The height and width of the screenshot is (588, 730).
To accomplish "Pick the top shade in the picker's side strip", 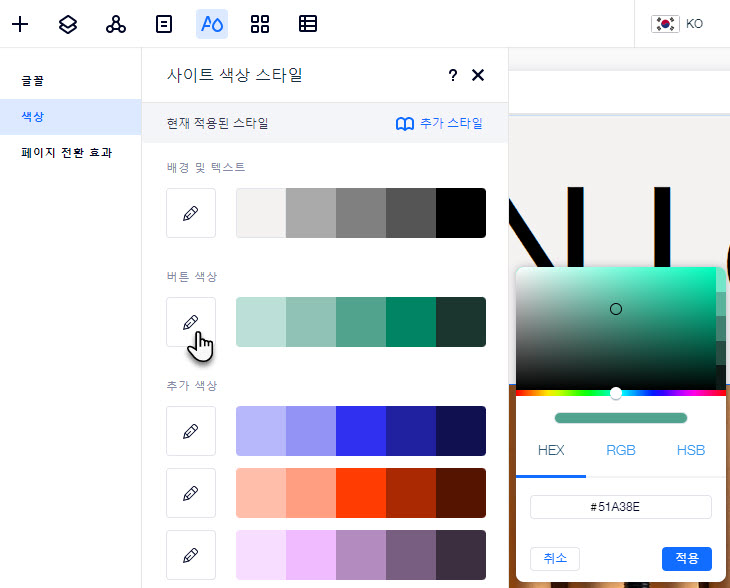I will (721, 279).
